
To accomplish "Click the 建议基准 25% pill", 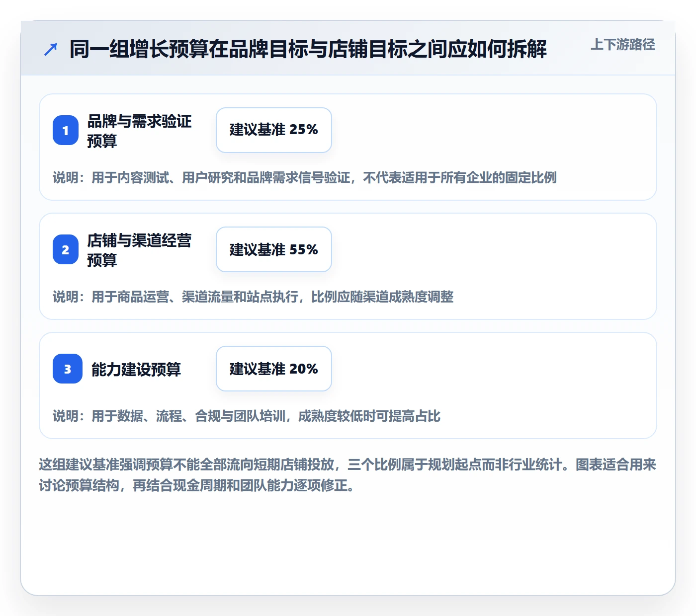I will tap(274, 130).
